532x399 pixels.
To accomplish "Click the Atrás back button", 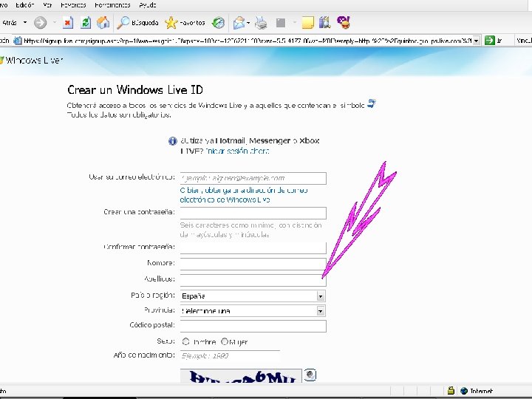I will point(9,23).
